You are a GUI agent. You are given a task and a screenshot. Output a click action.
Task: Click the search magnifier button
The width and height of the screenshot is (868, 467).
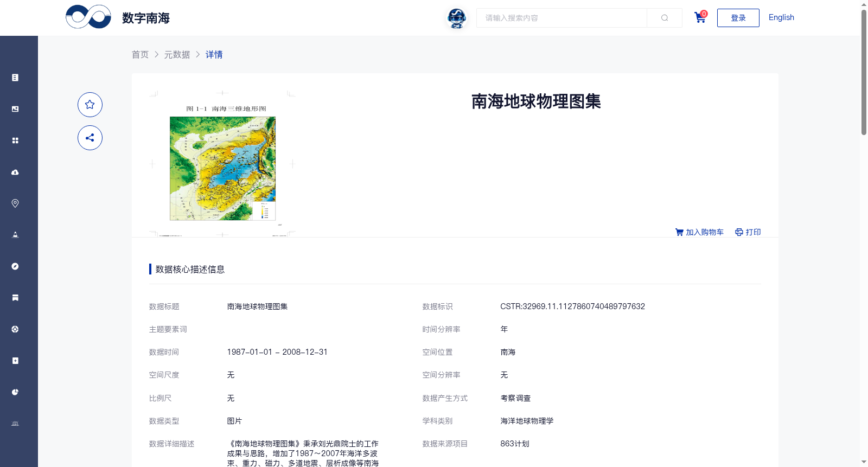tap(665, 18)
